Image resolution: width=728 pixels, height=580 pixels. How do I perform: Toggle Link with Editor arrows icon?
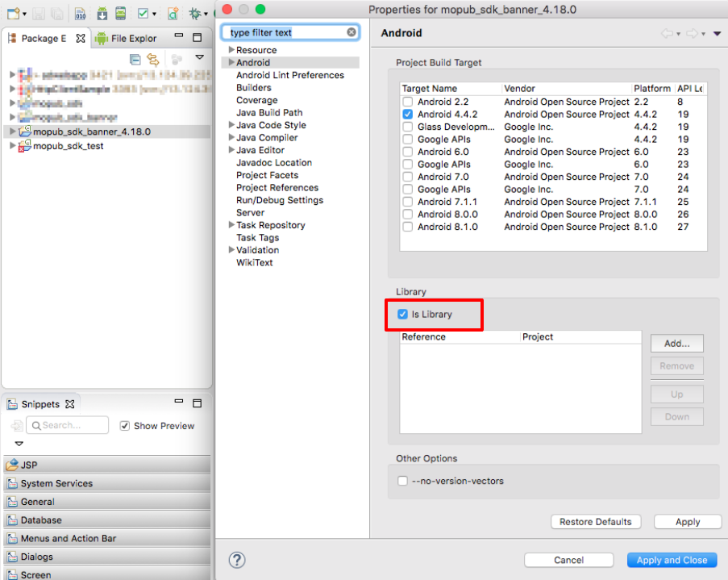(152, 60)
